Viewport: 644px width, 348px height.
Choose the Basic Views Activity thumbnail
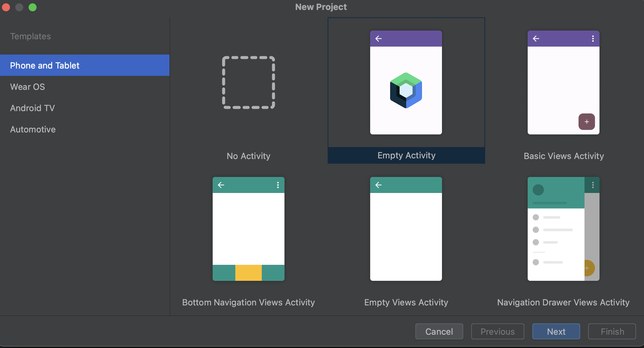tap(564, 83)
